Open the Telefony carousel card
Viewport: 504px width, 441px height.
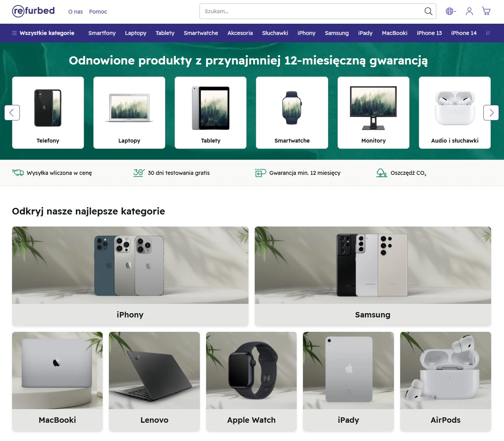[48, 113]
